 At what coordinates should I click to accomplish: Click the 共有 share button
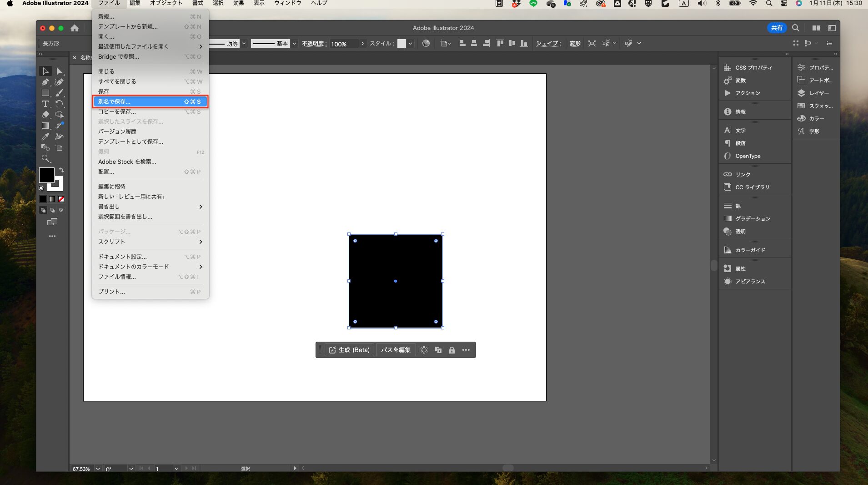point(777,28)
